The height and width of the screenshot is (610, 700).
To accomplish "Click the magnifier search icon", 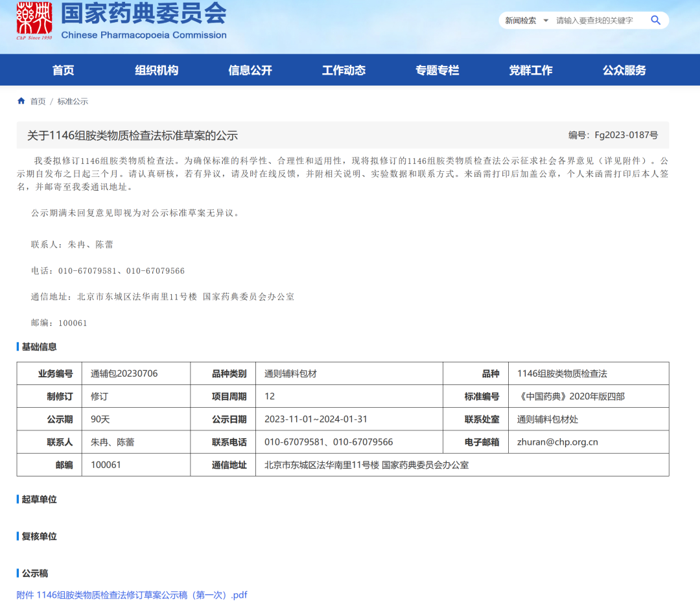I will (x=655, y=20).
